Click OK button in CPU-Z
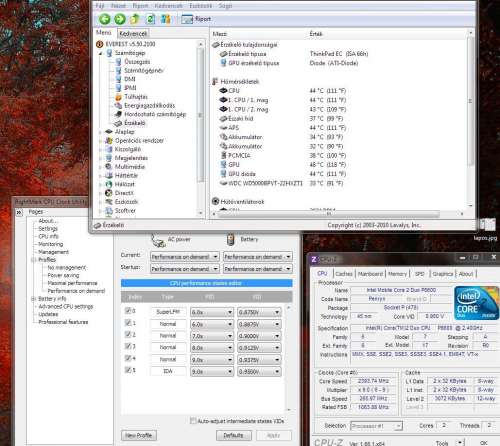The width and height of the screenshot is (500, 446). click(x=483, y=443)
